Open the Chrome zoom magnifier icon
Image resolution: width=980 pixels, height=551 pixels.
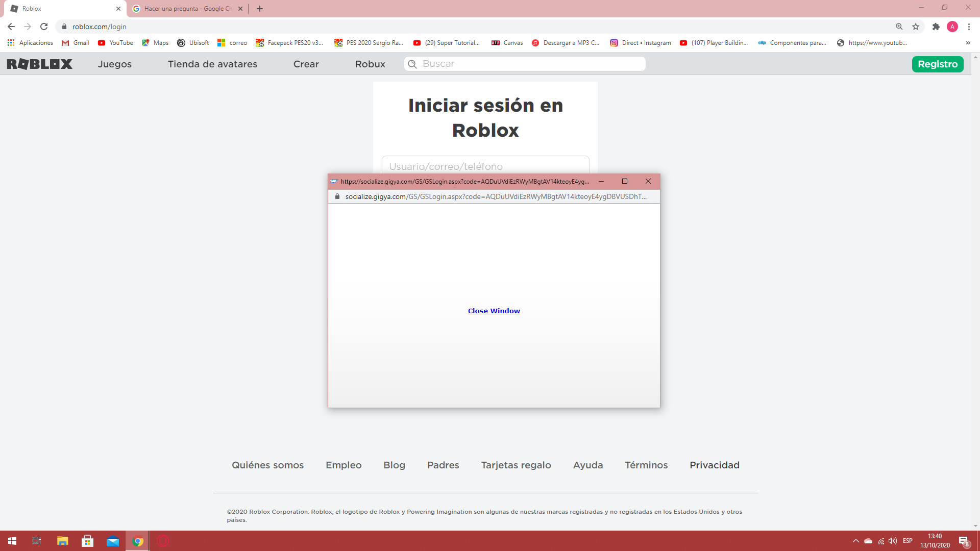[x=899, y=27]
